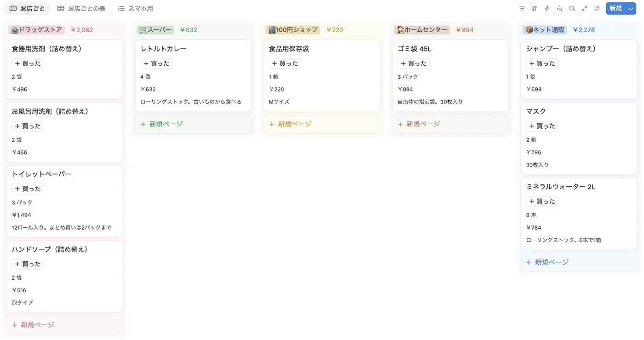This screenshot has width=644, height=340.
Task: Click 買った on ミネラルウォーター 2L card
Action: 542,202
